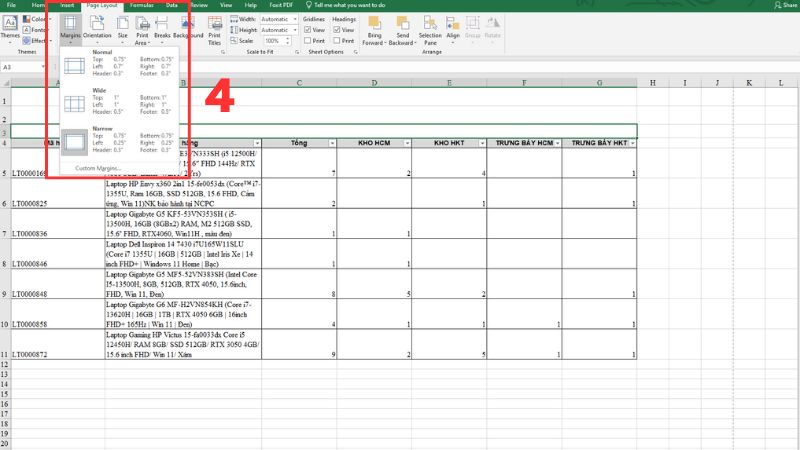This screenshot has height=450, width=800.
Task: Switch to the Data tab
Action: pyautogui.click(x=171, y=5)
